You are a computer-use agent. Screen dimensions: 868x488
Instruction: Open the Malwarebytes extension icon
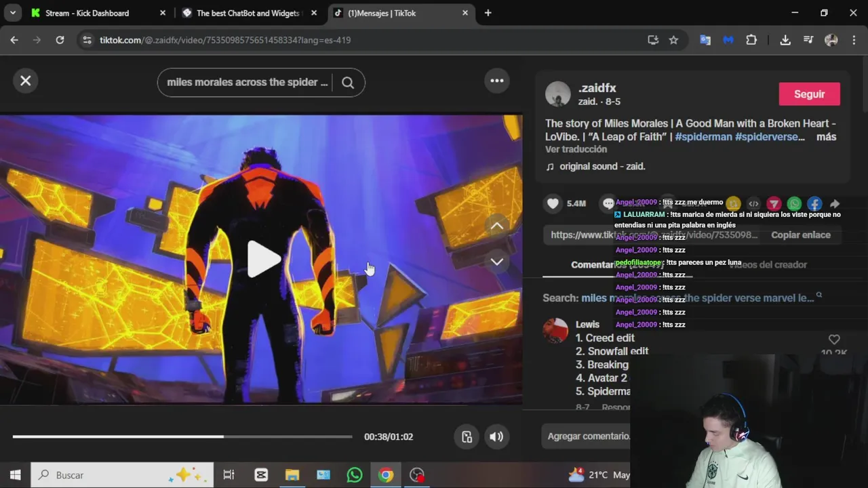pos(728,40)
